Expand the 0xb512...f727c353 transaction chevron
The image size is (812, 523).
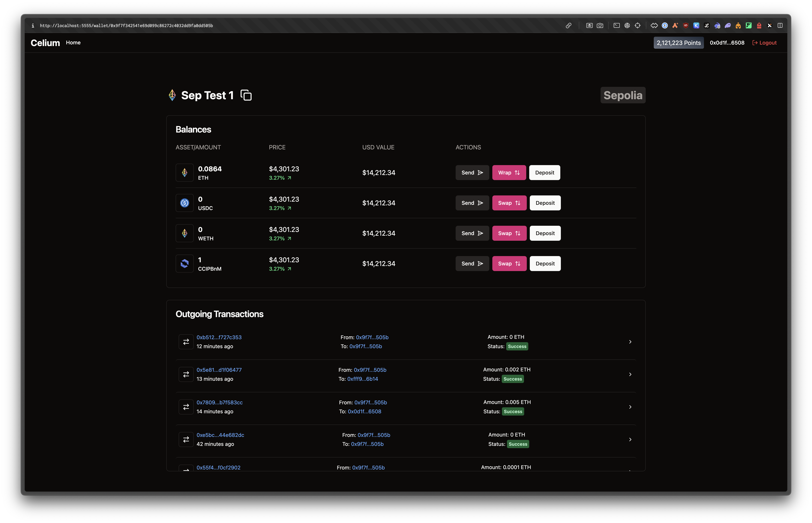[630, 342]
